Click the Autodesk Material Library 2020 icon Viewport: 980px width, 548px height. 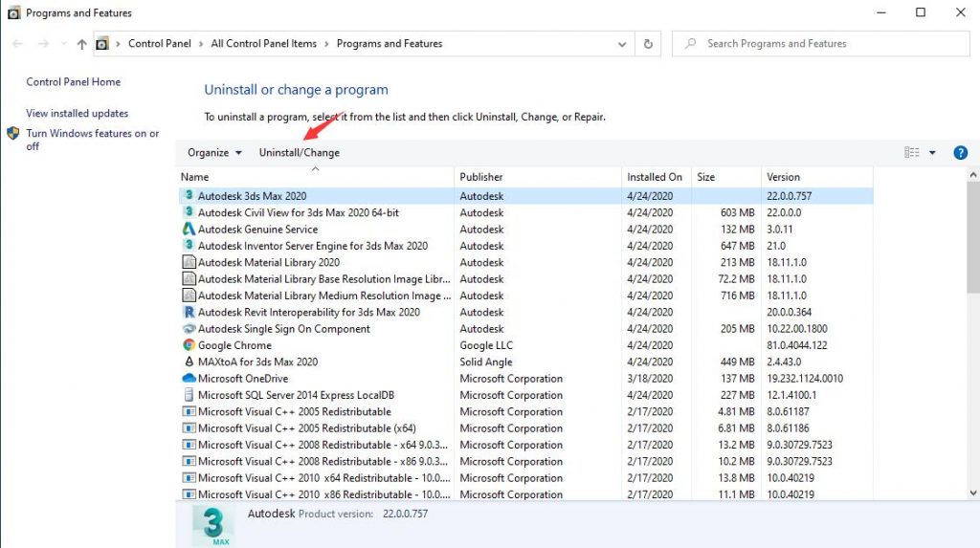pos(189,262)
